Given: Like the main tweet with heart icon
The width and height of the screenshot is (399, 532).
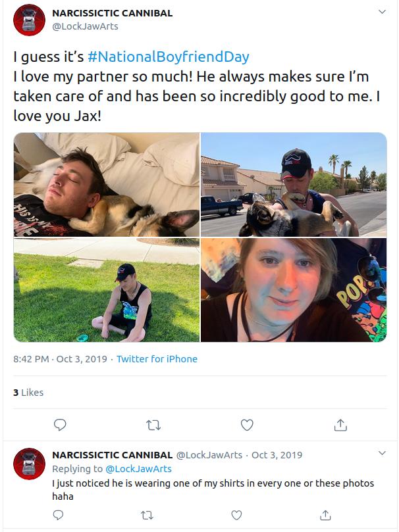Looking at the screenshot, I should coord(247,425).
